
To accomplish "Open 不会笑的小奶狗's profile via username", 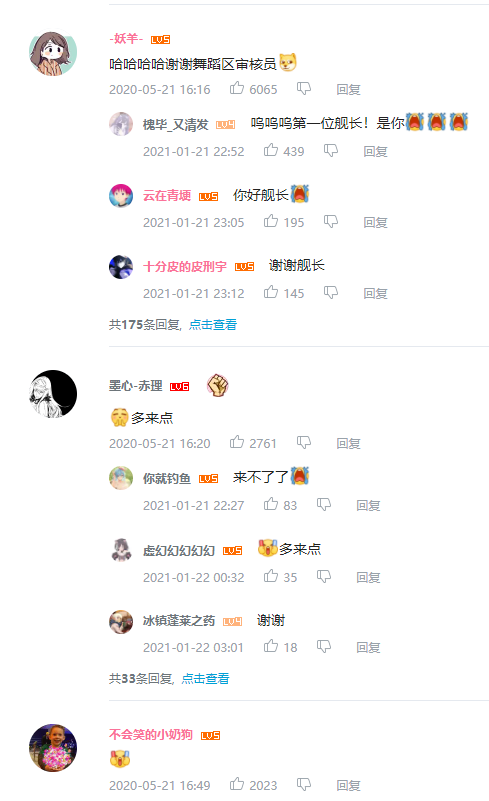I will tap(151, 735).
